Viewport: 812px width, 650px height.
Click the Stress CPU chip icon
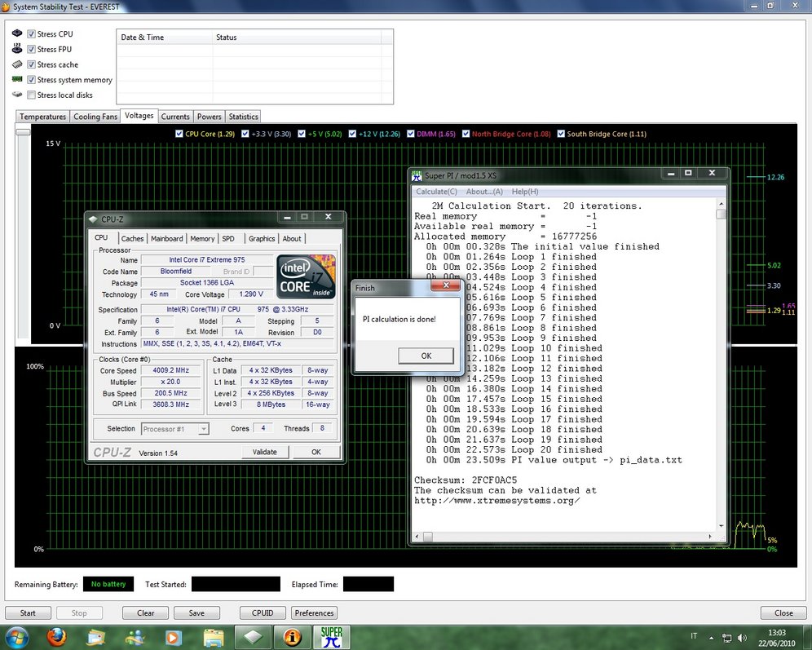(17, 33)
